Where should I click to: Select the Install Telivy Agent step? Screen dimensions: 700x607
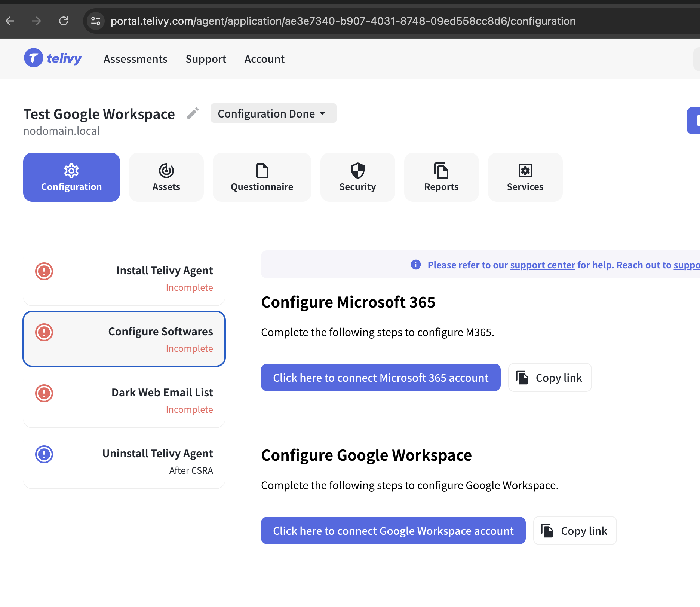[124, 278]
